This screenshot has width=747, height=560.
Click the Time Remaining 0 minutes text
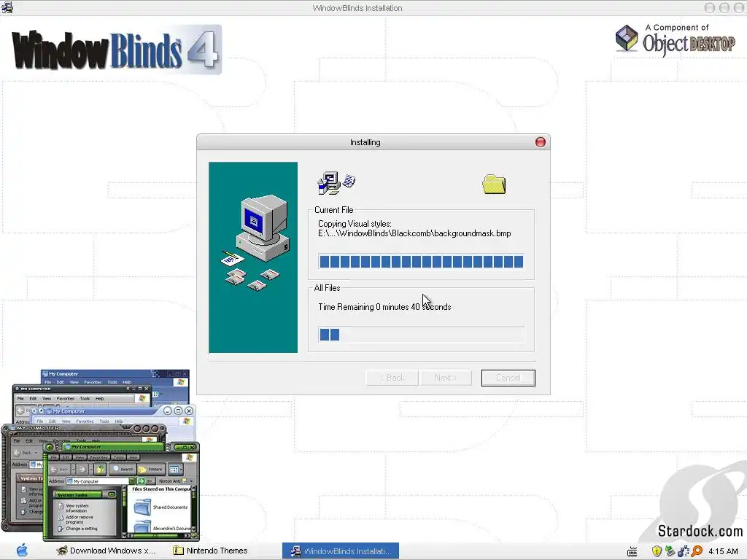pos(384,307)
